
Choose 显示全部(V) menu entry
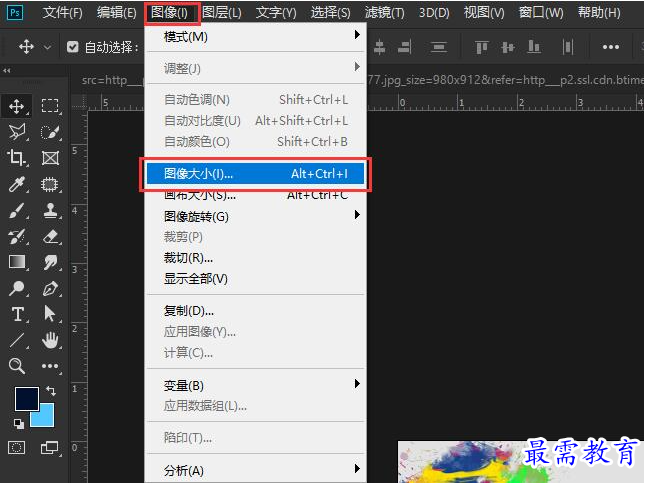(x=255, y=279)
